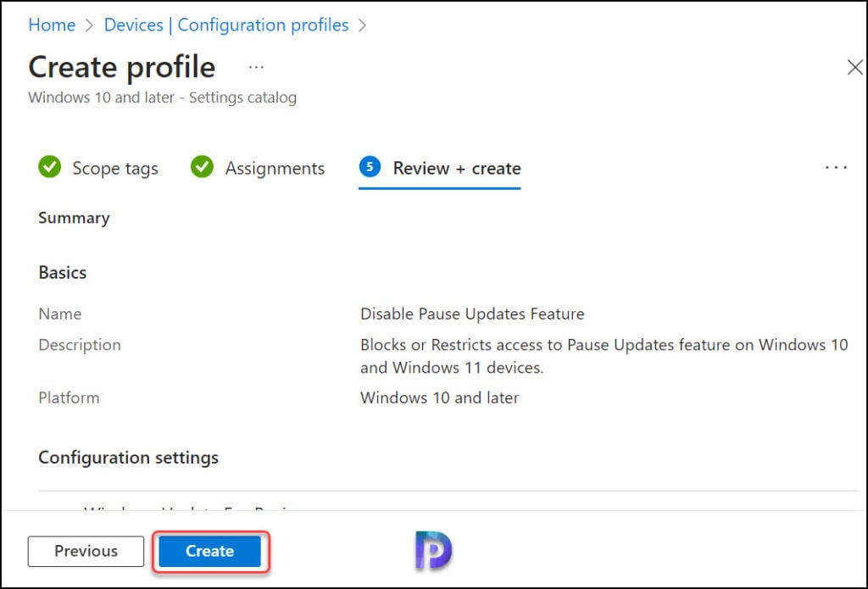This screenshot has height=589, width=868.
Task: Click the name value Disable Pause Updates Feature
Action: (472, 314)
